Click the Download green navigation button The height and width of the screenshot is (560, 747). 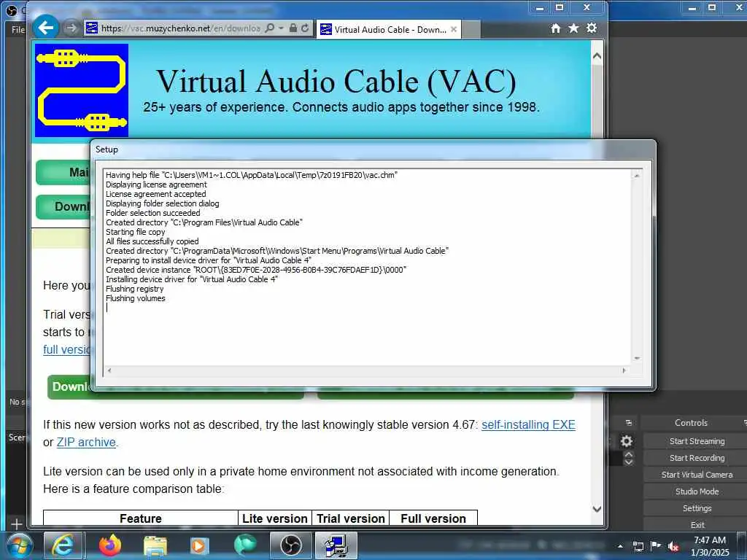coord(63,206)
